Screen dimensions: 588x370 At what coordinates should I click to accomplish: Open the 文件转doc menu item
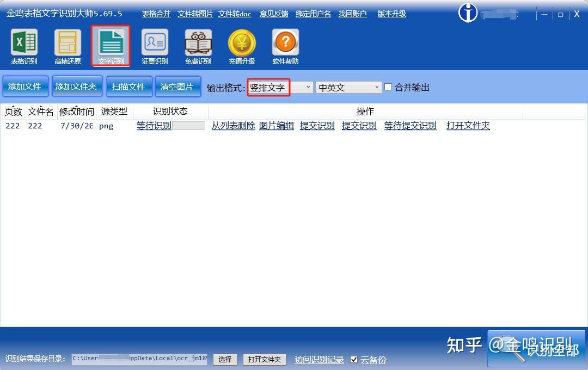[235, 14]
